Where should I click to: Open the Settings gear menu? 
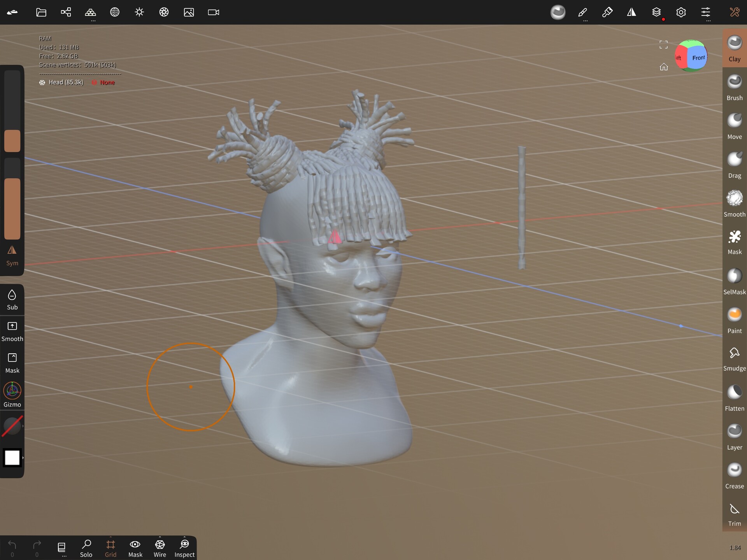click(x=681, y=12)
